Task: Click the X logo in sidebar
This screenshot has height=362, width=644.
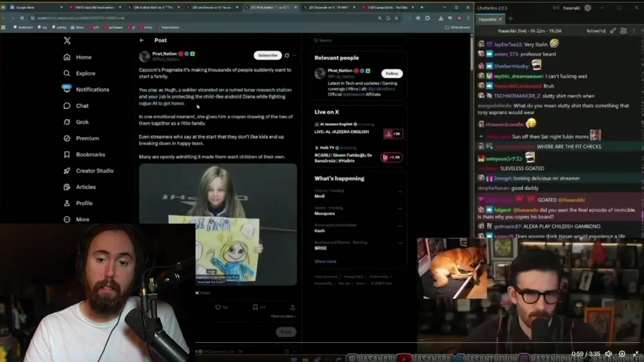Action: click(x=67, y=41)
